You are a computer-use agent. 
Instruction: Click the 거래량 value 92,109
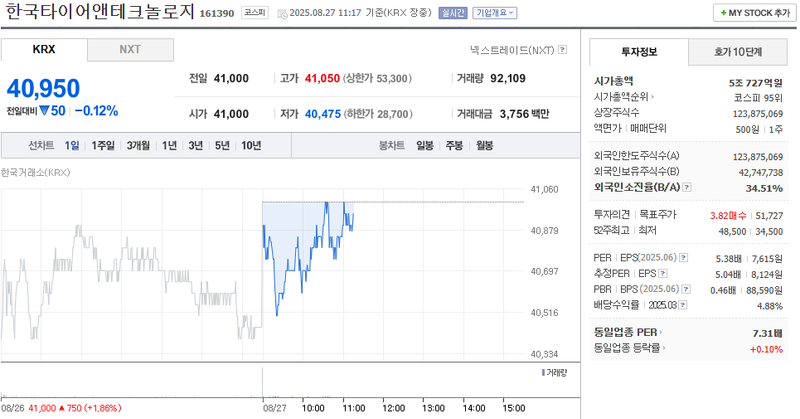click(508, 79)
